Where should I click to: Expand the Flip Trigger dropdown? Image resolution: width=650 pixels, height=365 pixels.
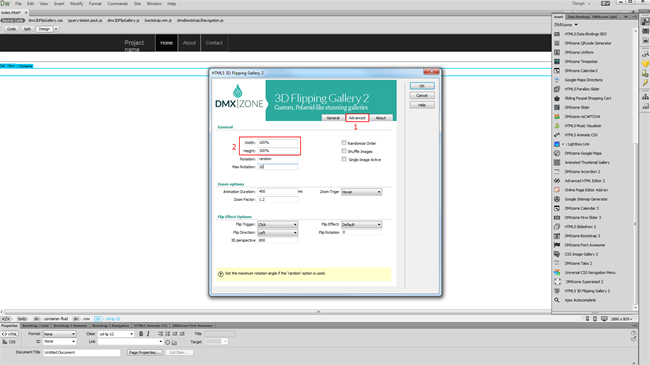pos(277,224)
